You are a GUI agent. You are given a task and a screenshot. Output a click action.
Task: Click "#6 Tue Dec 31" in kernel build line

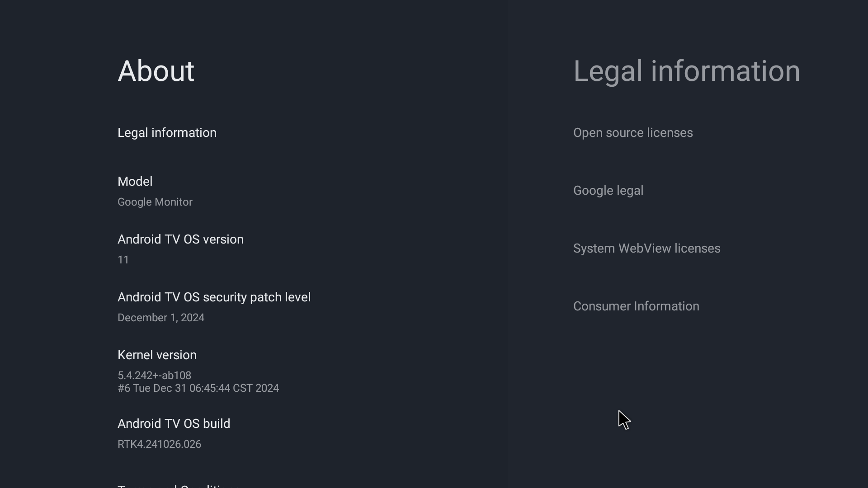(151, 389)
